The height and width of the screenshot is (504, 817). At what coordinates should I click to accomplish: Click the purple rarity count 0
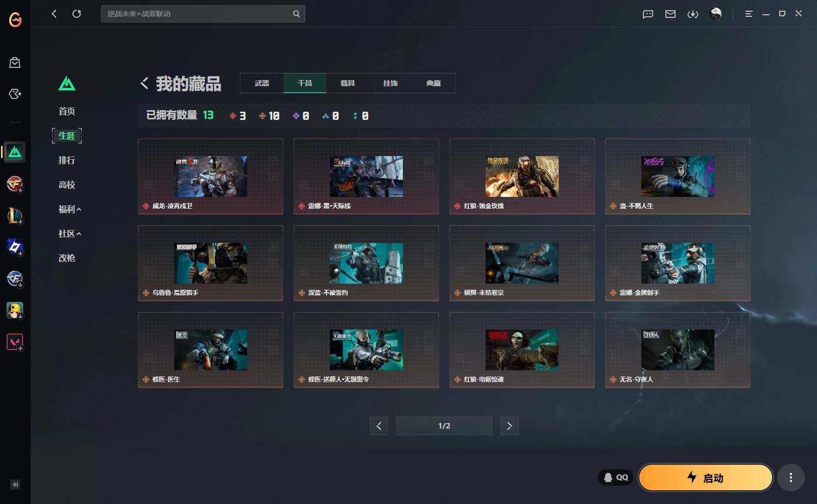click(x=301, y=116)
